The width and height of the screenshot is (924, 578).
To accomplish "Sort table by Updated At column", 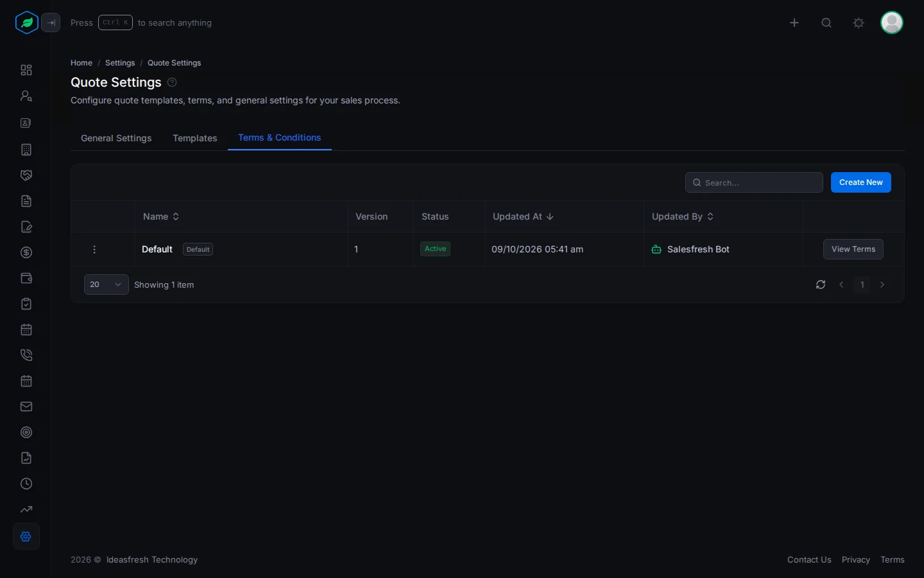I will click(523, 216).
